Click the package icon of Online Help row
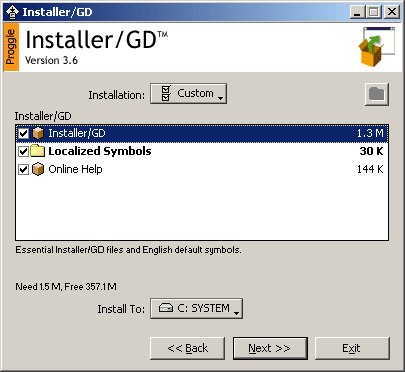The image size is (405, 372). 38,169
